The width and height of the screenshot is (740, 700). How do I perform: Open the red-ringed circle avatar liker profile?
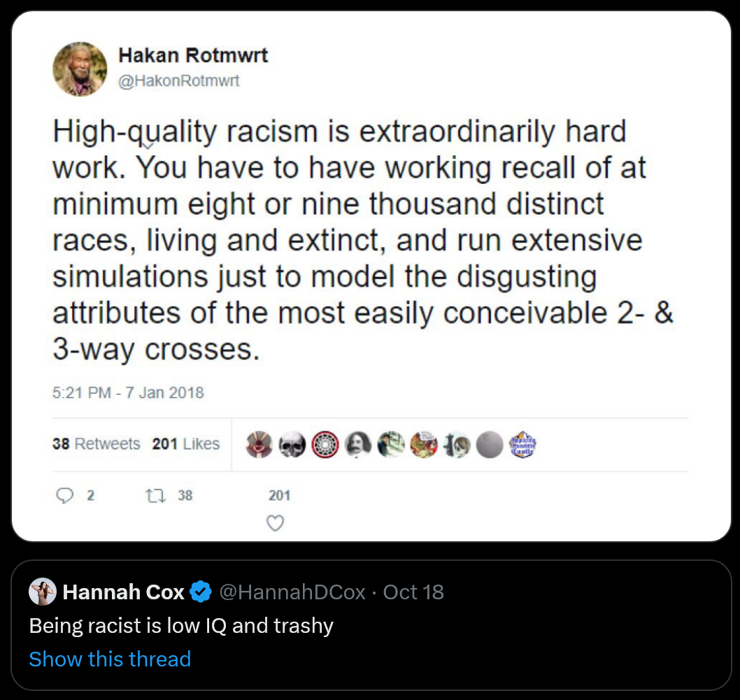point(325,444)
